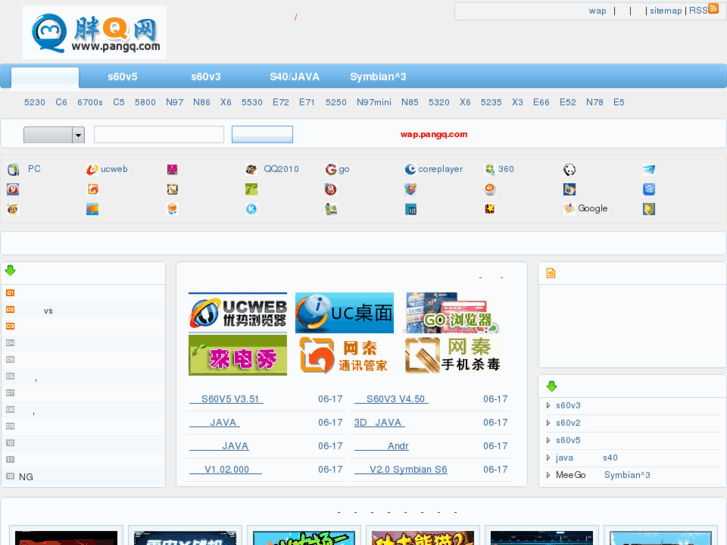Open the blue paper-plane icon in top row
The image size is (727, 545).
pos(649,170)
